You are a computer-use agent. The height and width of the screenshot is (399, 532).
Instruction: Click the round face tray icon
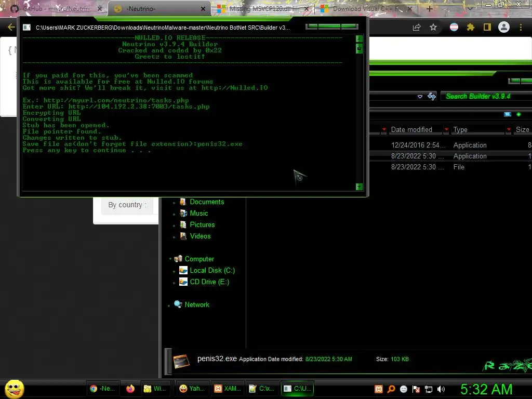403,389
